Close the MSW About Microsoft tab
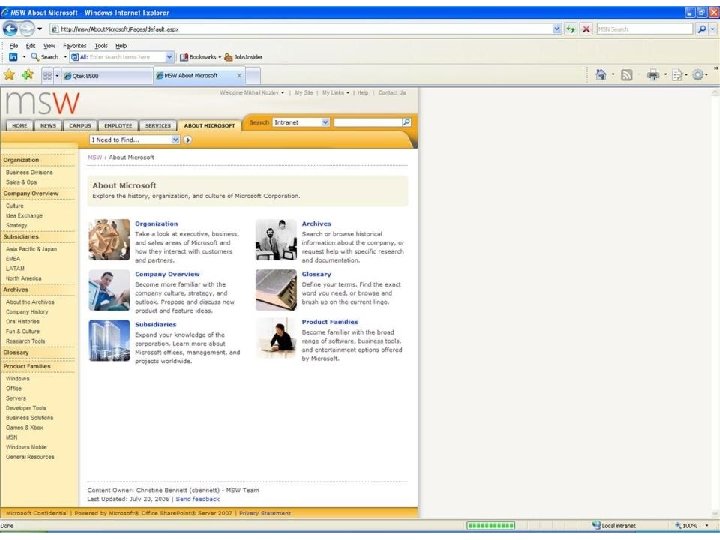Screen dimensions: 720x540 239,75
